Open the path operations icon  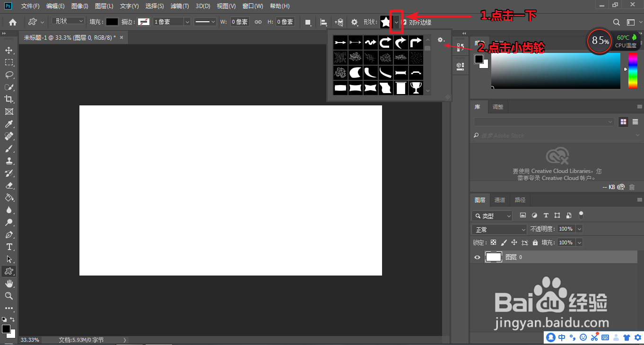pos(308,22)
